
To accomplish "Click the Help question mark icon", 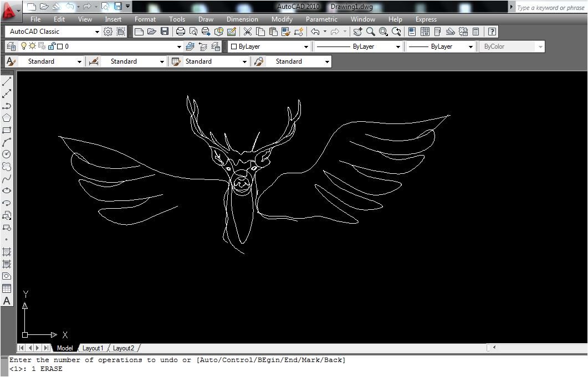I will click(x=492, y=32).
